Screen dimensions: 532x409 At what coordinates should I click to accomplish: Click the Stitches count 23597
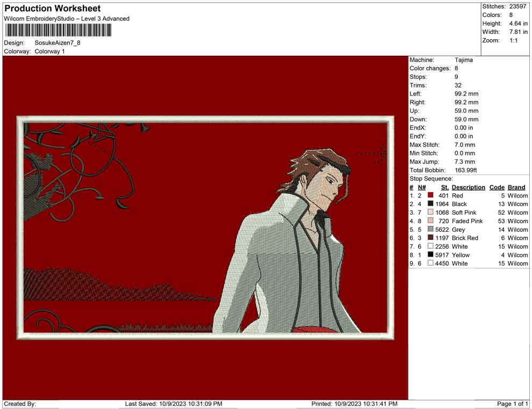[517, 7]
